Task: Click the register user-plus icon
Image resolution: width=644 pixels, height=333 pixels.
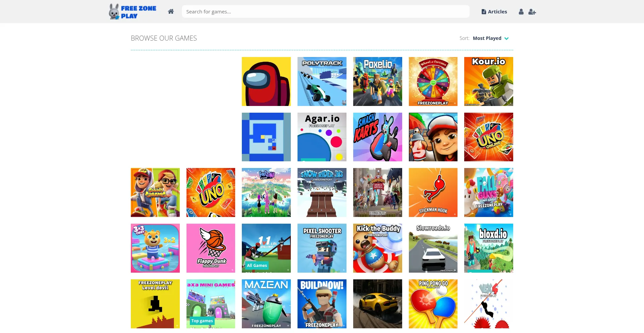Action: click(x=532, y=12)
